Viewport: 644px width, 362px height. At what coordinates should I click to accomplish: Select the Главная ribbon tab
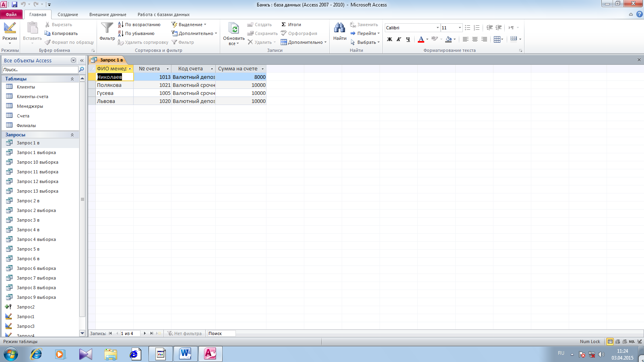pos(38,14)
